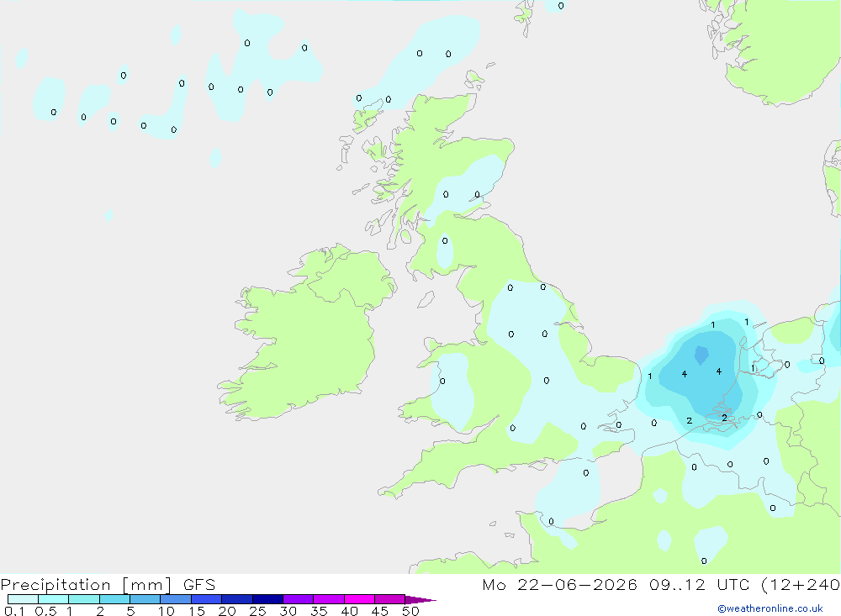This screenshot has width=841, height=616.
Task: Click the legend label '40'
Action: tap(350, 611)
